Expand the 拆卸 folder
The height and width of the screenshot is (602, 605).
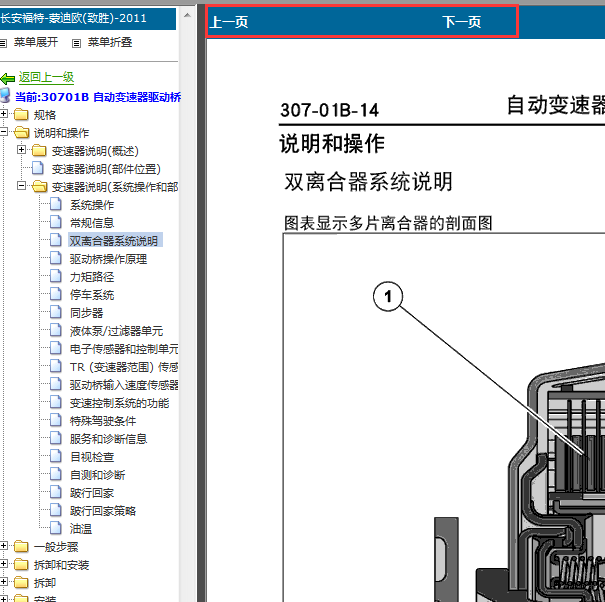tap(3, 582)
